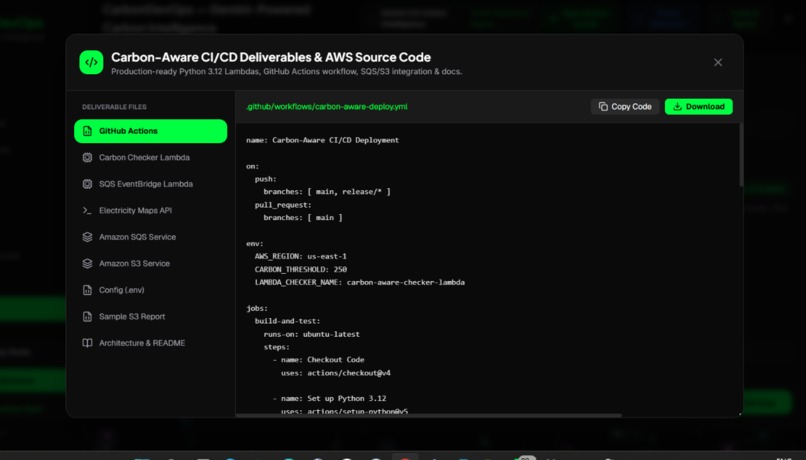Image resolution: width=806 pixels, height=460 pixels.
Task: Click the chip icon beside SQS EventBridge Lambda
Action: pyautogui.click(x=87, y=184)
